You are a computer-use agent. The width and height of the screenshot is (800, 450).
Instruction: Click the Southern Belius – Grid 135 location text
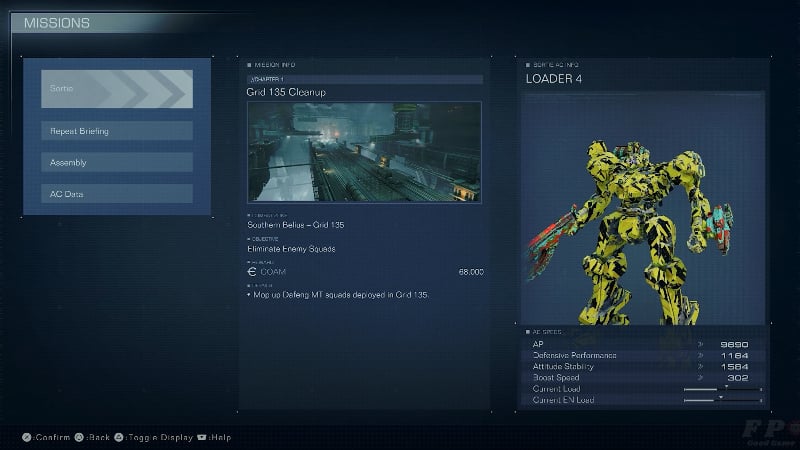(295, 225)
